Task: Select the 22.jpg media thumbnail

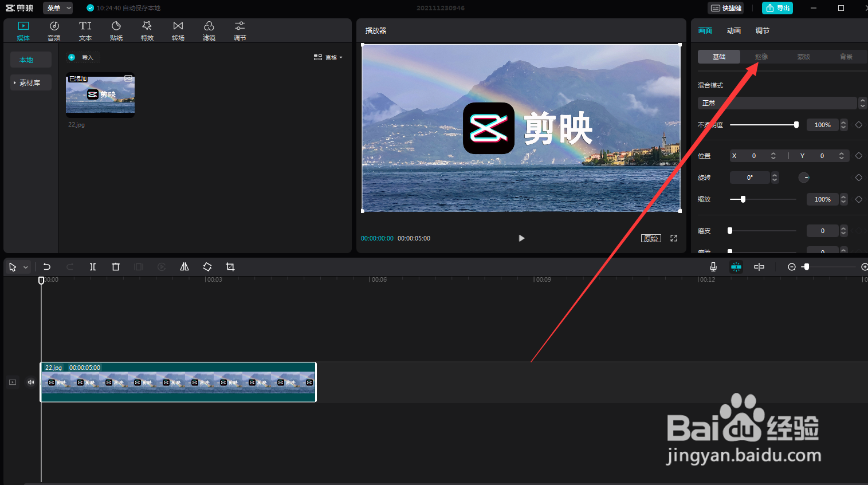Action: pos(100,95)
